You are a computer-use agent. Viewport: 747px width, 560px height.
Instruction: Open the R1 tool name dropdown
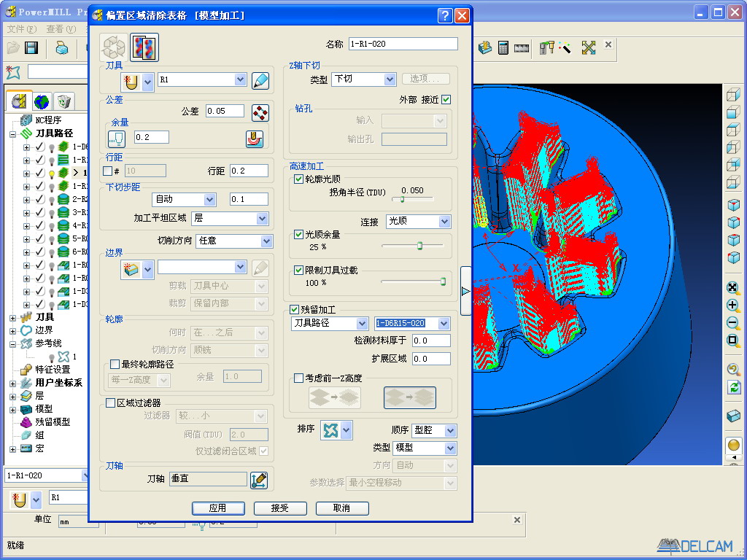click(x=240, y=79)
